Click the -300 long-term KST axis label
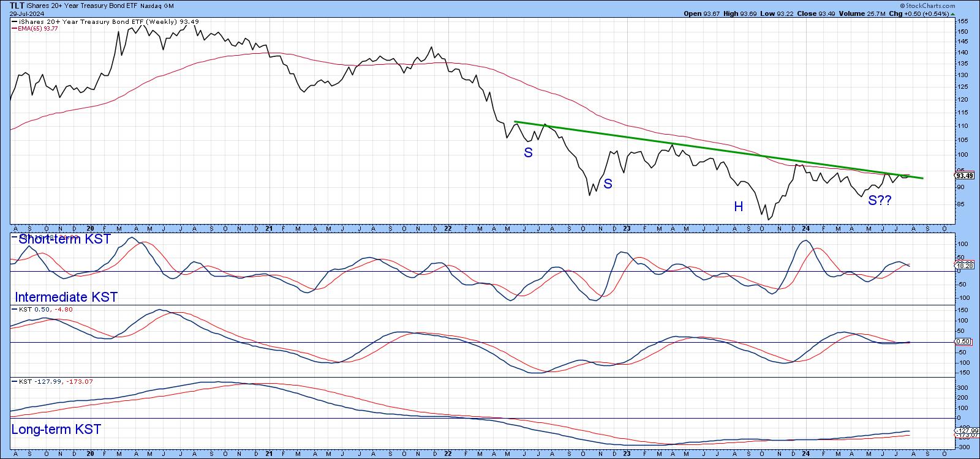Image resolution: width=980 pixels, height=459 pixels. [x=963, y=447]
